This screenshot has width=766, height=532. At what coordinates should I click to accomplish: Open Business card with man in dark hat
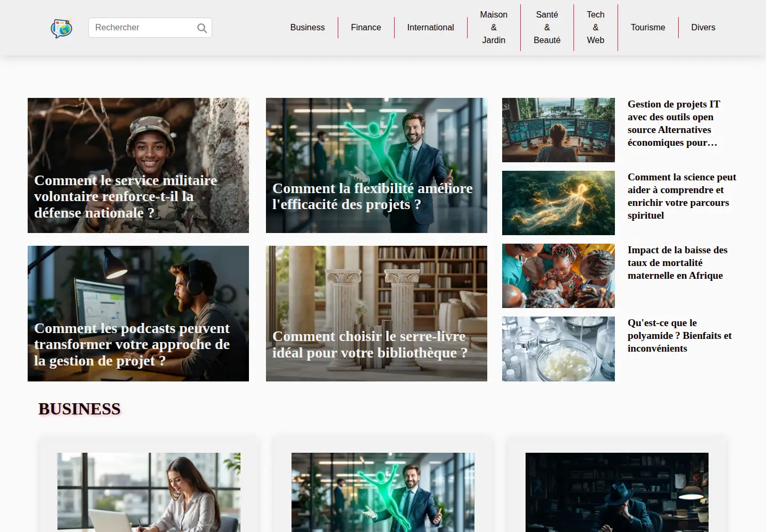617,492
